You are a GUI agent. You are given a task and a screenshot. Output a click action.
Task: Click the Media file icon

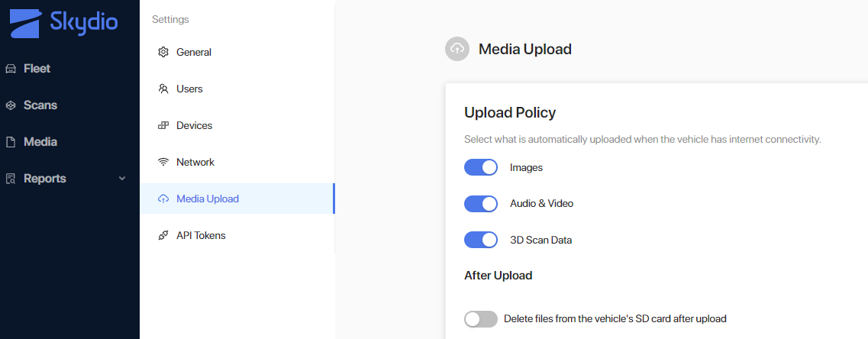click(11, 142)
